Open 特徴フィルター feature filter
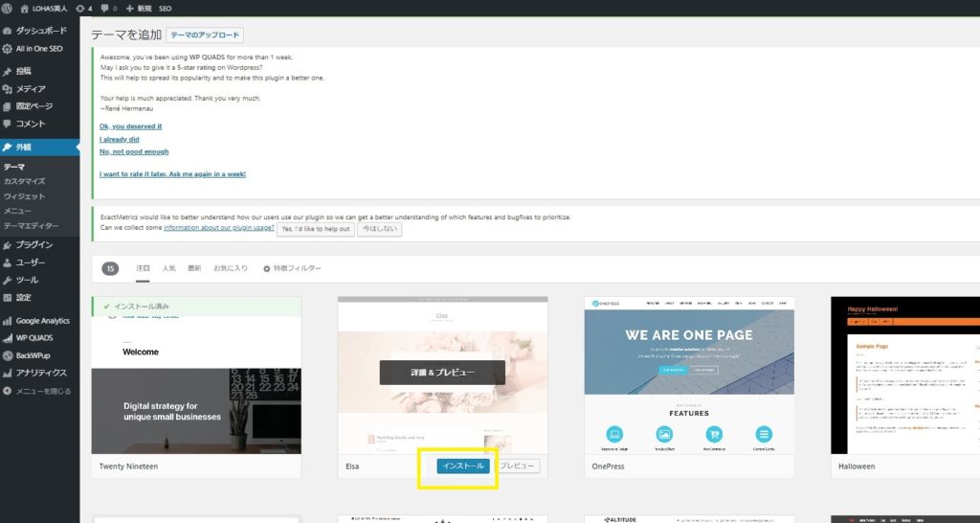Image resolution: width=980 pixels, height=523 pixels. tap(292, 268)
